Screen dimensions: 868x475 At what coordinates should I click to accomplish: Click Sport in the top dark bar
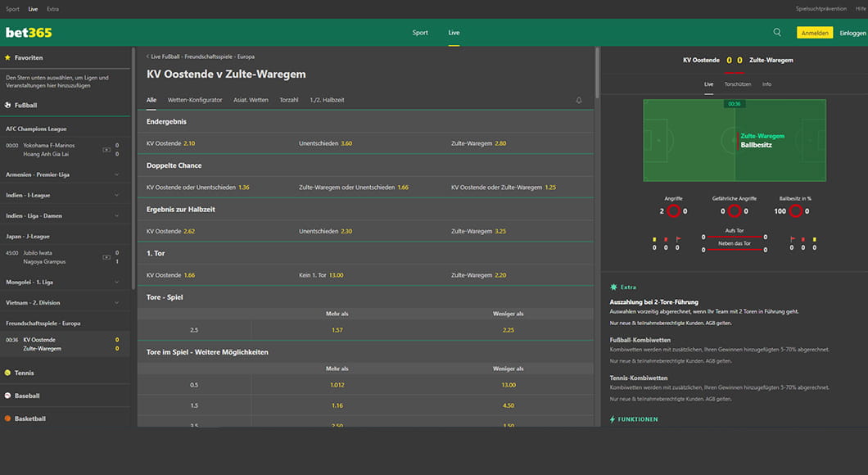[13, 9]
